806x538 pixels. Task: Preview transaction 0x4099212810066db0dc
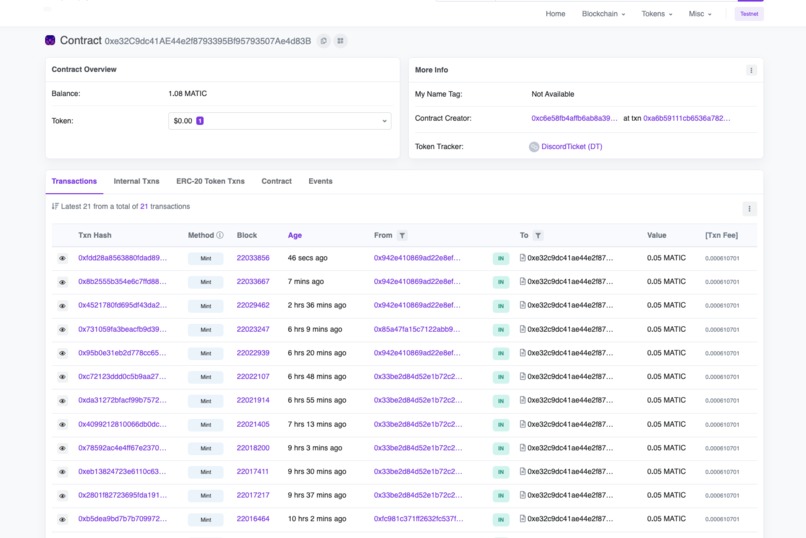coord(62,424)
